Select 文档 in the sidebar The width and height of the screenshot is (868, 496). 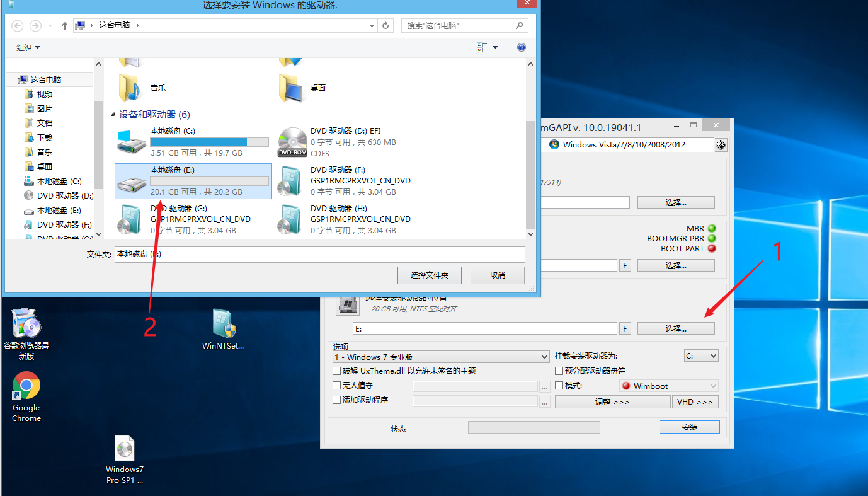[x=45, y=124]
